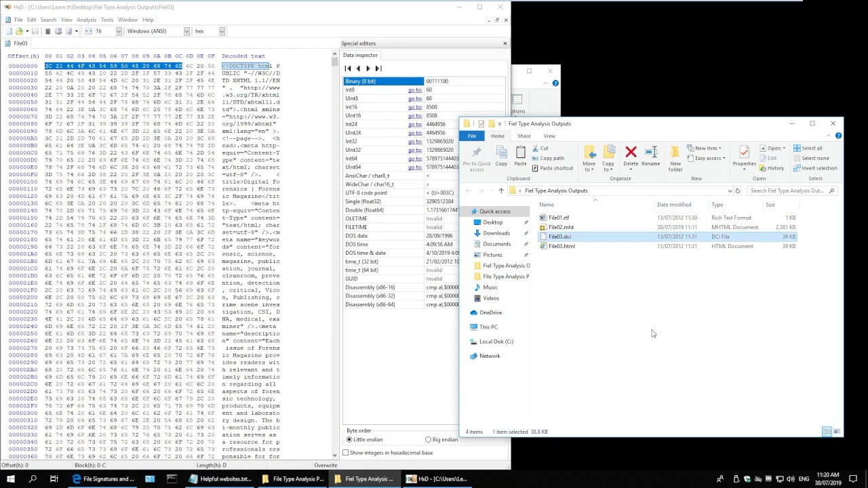This screenshot has width=868, height=488.
Task: Go to previous byte in Data inspector
Action: click(x=358, y=68)
